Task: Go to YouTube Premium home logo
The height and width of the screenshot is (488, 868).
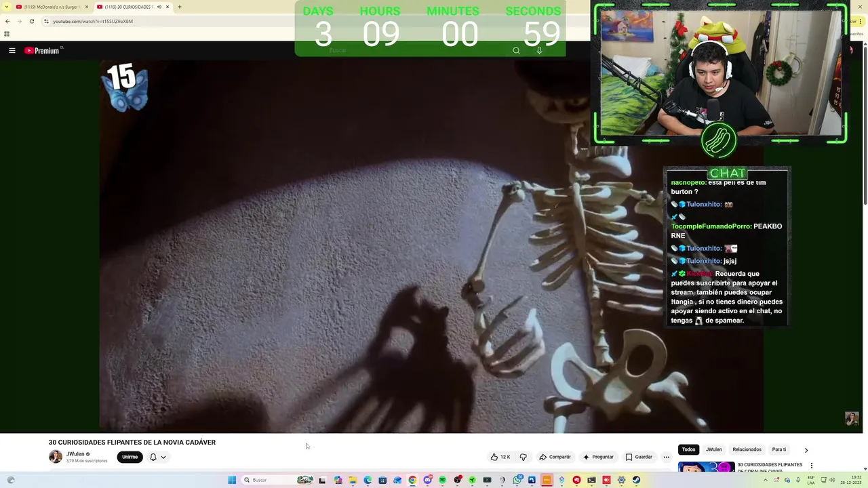Action: 43,50
